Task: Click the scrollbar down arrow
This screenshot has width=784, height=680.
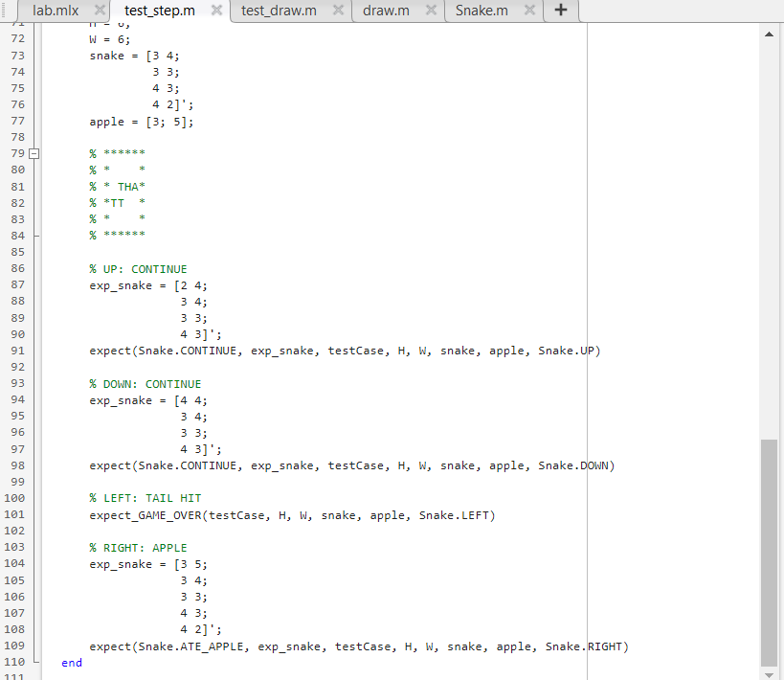Action: click(769, 672)
